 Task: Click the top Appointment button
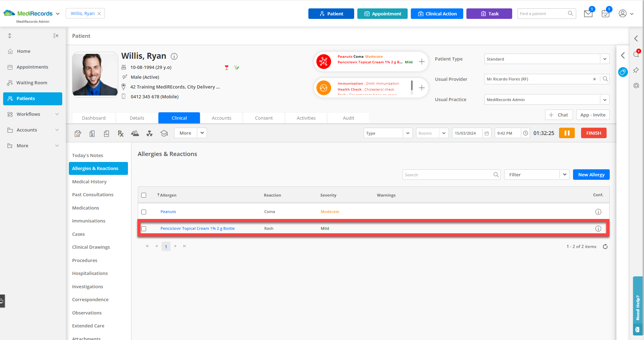(x=382, y=14)
